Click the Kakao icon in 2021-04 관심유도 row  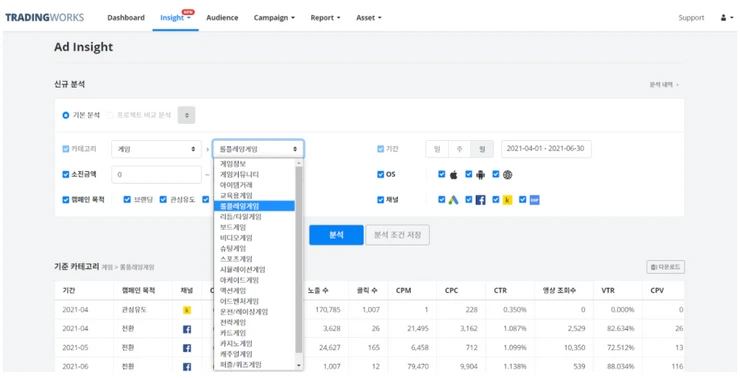pos(186,310)
